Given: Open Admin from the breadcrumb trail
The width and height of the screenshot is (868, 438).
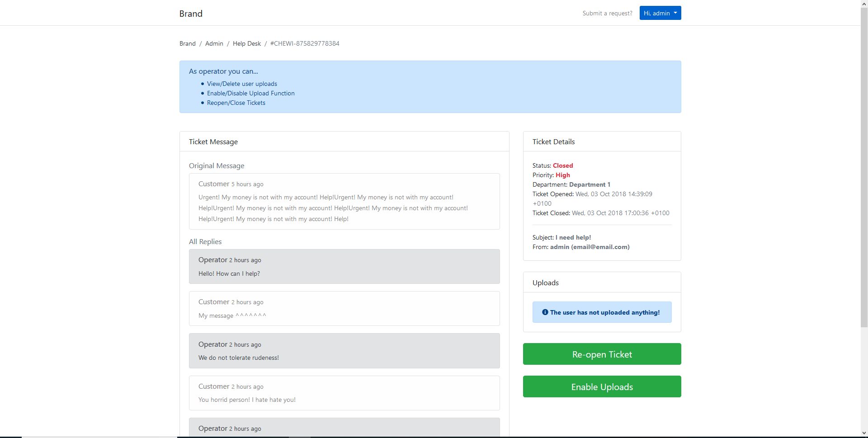Looking at the screenshot, I should (214, 43).
